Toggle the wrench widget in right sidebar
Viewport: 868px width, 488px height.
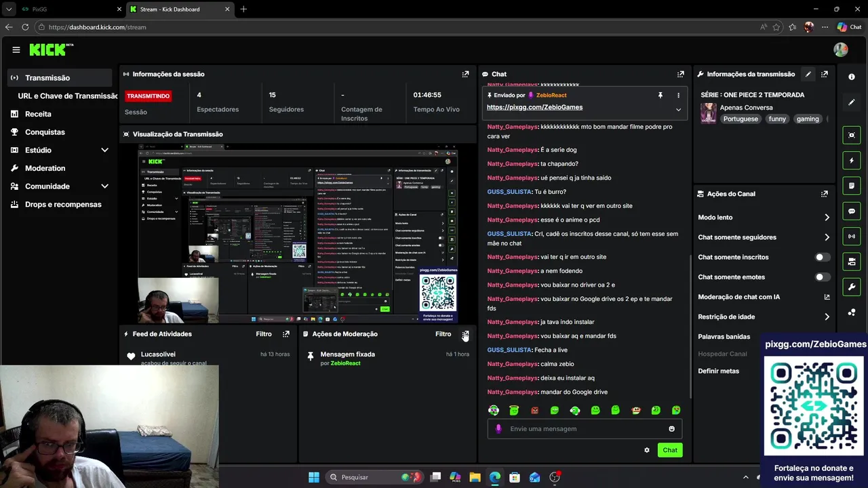[852, 287]
